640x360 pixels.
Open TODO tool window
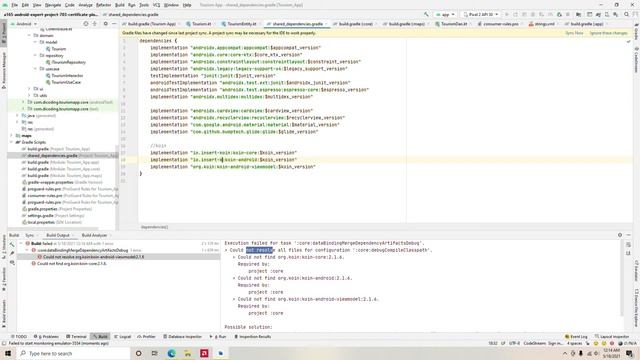(x=19, y=337)
